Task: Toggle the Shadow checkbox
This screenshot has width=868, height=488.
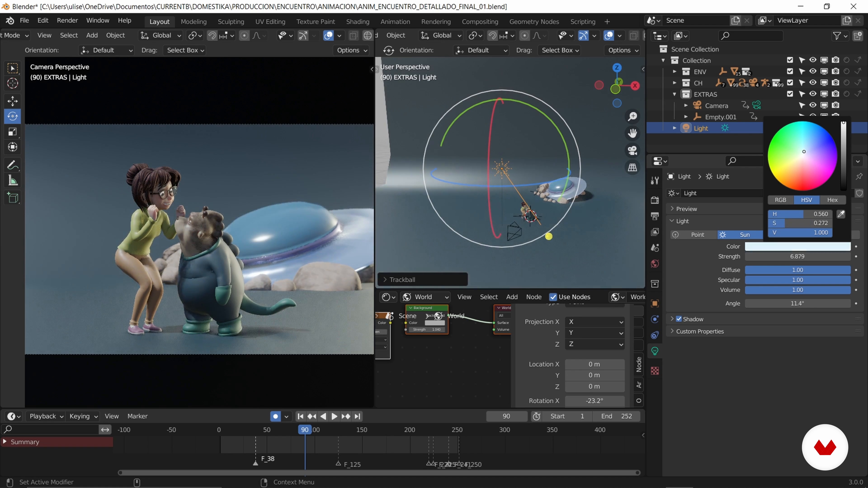Action: (679, 319)
